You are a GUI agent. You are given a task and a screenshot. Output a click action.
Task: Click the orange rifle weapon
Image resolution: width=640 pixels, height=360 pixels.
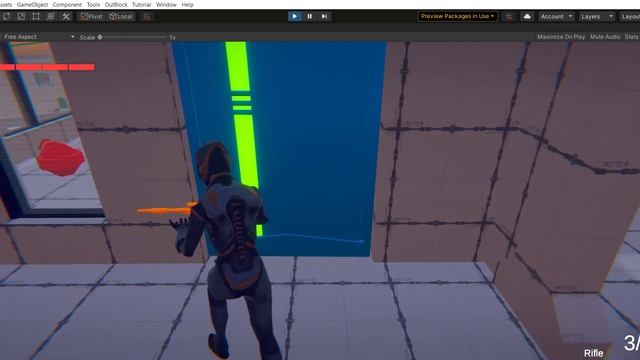coord(167,210)
